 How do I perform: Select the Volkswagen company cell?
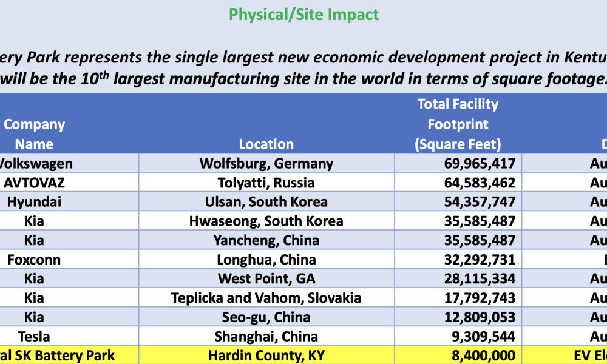coord(69,163)
